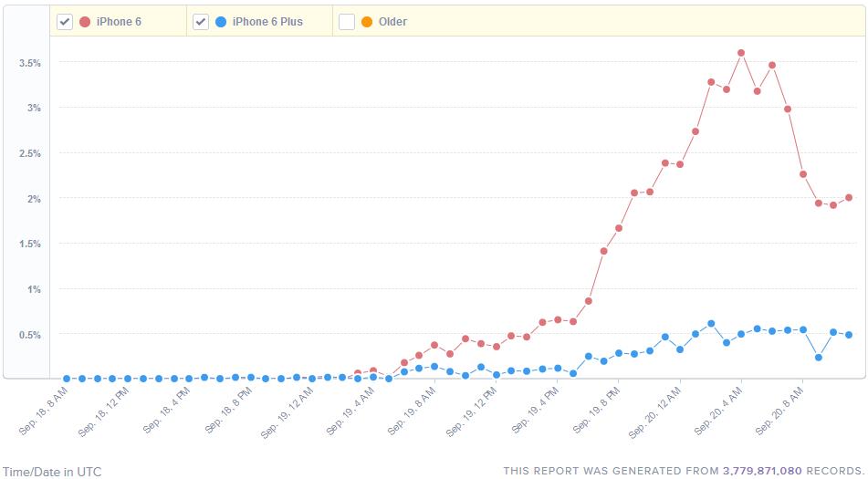
Task: Uncheck the iPhone 6 Plus checkbox
Action: point(201,22)
